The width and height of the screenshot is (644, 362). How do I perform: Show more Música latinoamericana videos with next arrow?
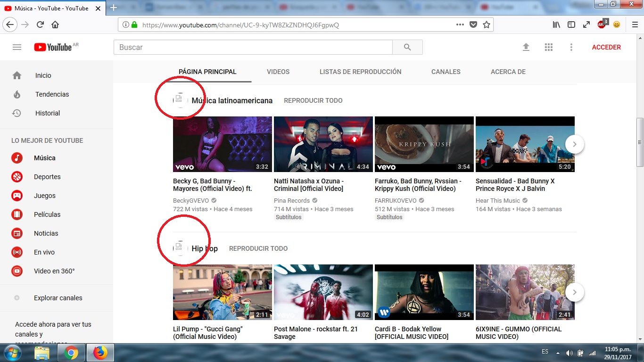[x=575, y=144]
